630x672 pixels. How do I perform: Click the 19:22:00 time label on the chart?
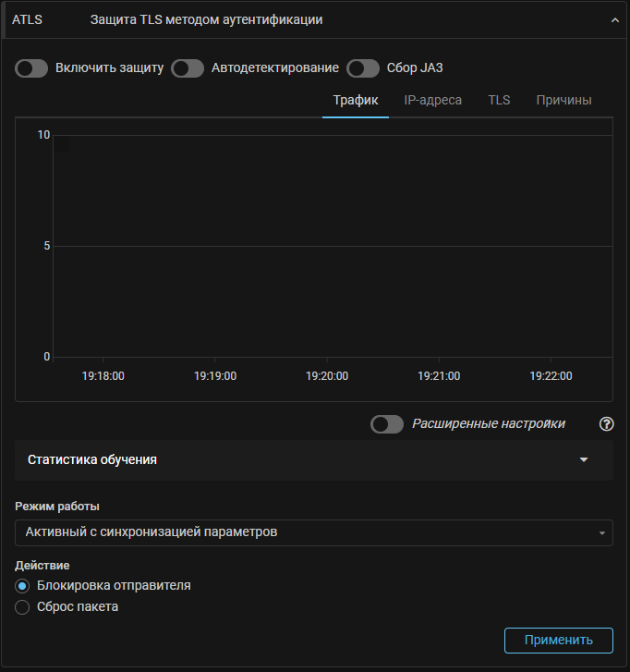click(x=551, y=376)
